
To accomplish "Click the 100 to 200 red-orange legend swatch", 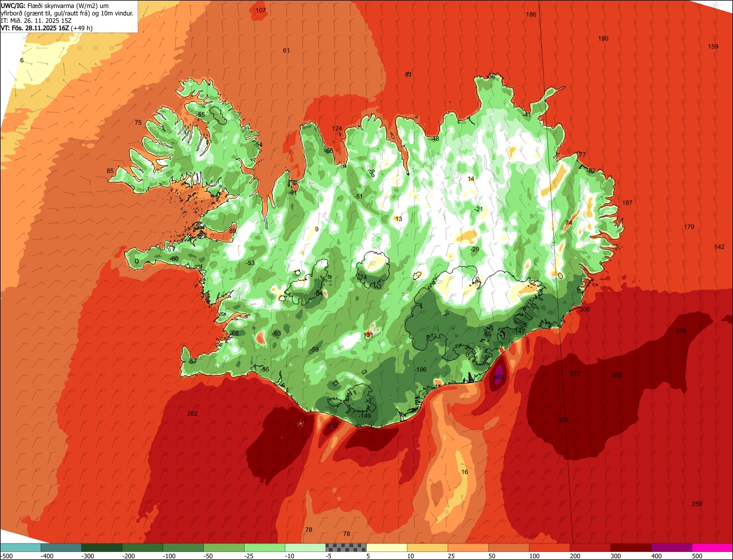I will pyautogui.click(x=550, y=547).
